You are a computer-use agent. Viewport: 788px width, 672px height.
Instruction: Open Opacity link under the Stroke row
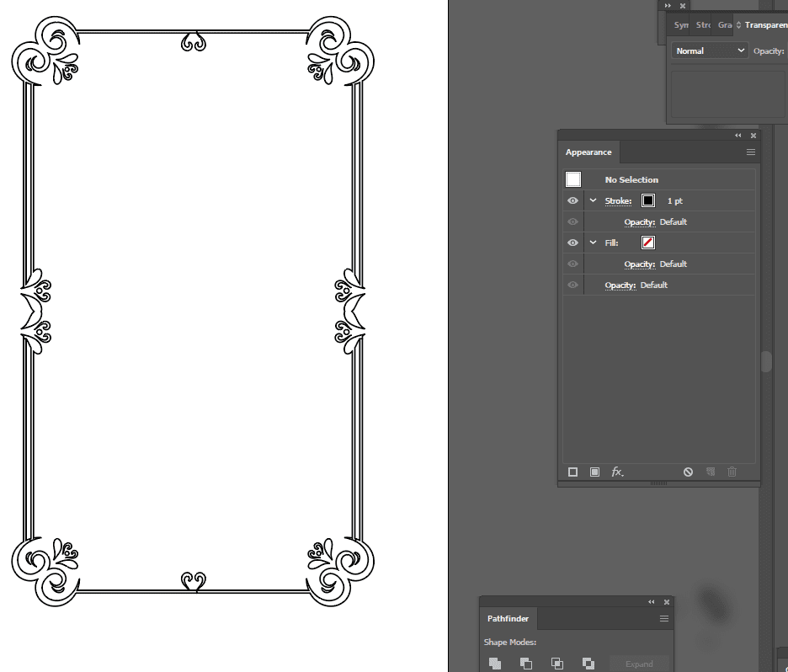click(x=639, y=222)
